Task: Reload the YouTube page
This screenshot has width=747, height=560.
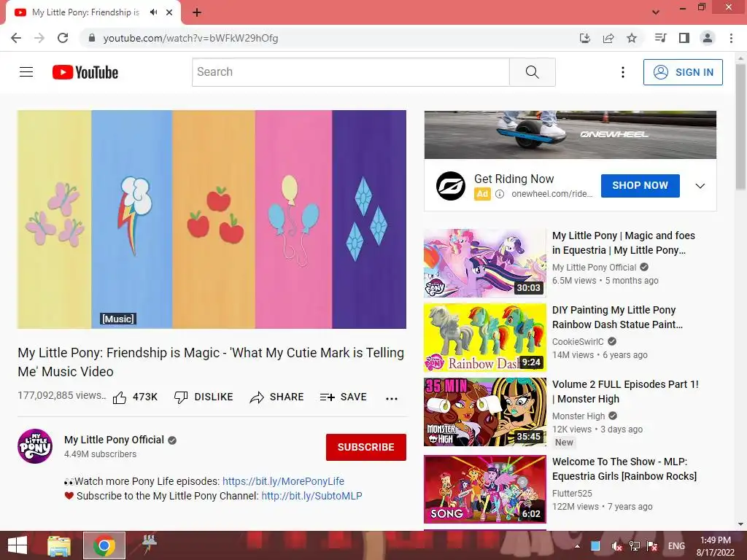Action: 63,38
